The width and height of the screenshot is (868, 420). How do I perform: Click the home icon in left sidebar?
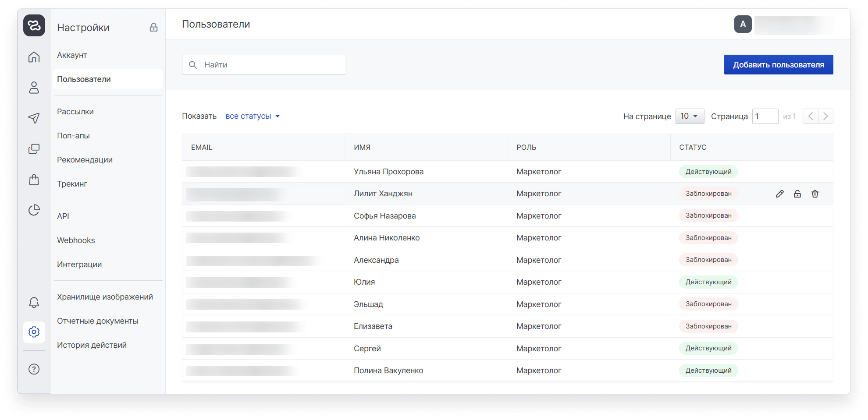(34, 57)
